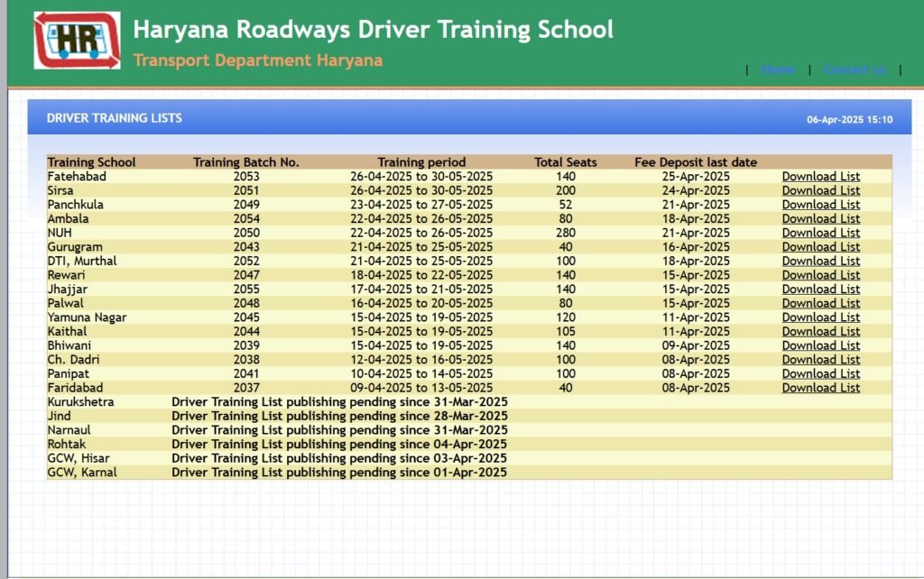Image resolution: width=924 pixels, height=579 pixels.
Task: Select the 'DRIVER TRAINING LISTS' section title
Action: [x=115, y=118]
